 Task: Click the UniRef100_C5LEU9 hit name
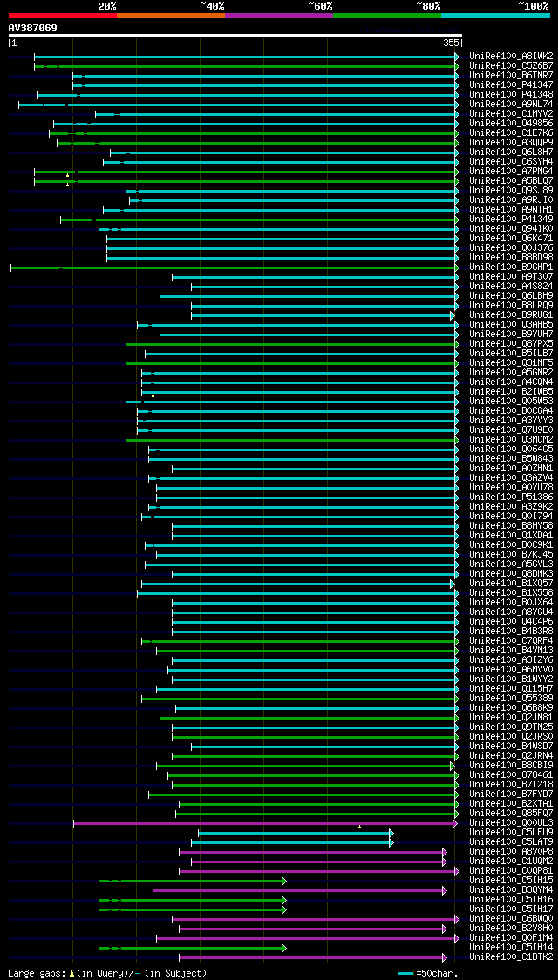coord(511,833)
